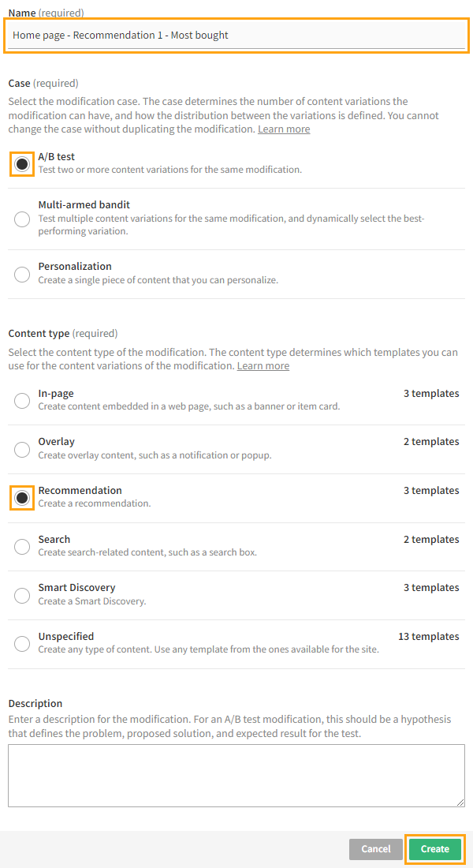Select the Search content type

pyautogui.click(x=21, y=547)
